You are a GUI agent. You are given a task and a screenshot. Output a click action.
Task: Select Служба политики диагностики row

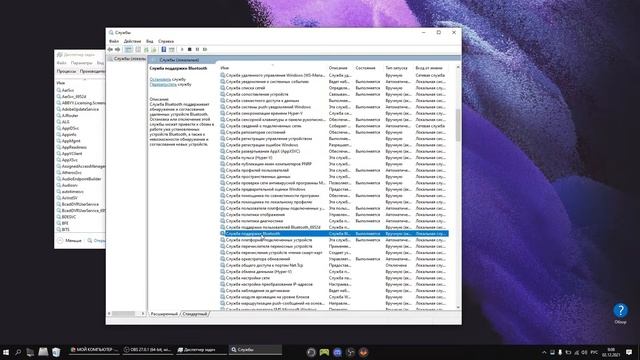click(x=334, y=221)
